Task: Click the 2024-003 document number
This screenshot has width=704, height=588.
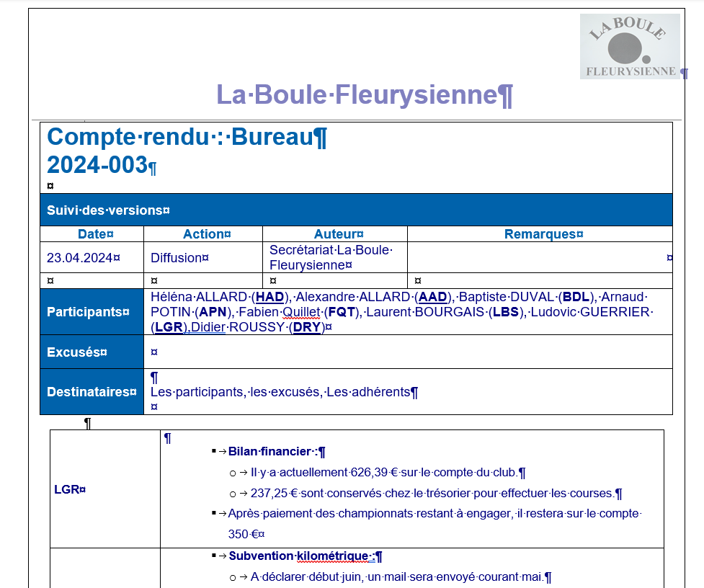Action: [97, 165]
